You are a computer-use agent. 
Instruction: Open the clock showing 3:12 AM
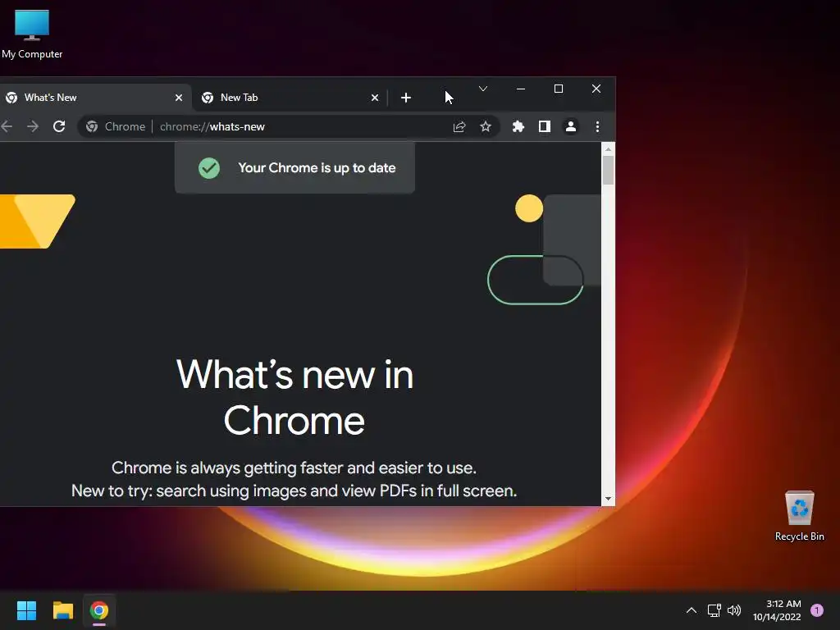(777, 610)
